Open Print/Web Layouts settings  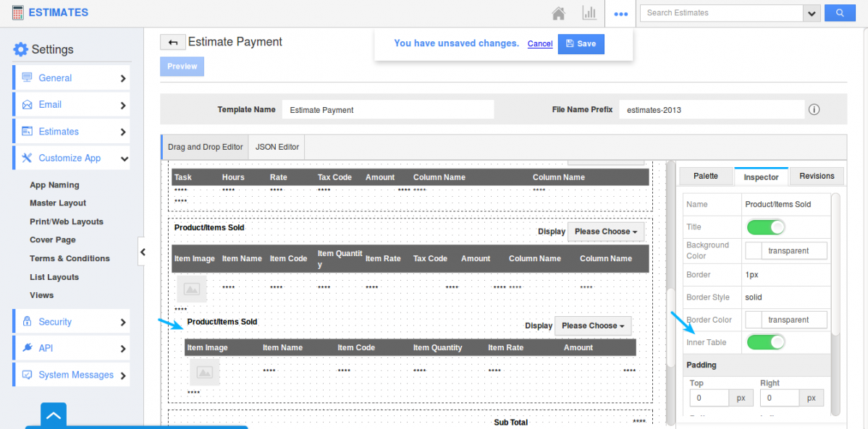pos(67,221)
